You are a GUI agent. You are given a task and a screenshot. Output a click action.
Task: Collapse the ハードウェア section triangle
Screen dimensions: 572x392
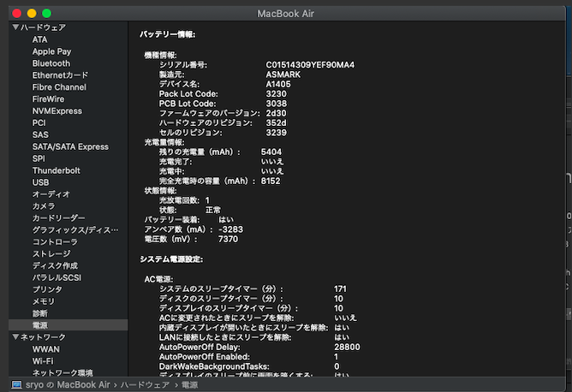(15, 27)
